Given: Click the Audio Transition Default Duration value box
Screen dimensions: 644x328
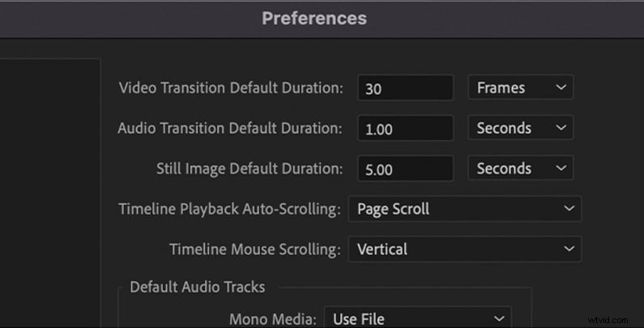Looking at the screenshot, I should click(405, 129).
